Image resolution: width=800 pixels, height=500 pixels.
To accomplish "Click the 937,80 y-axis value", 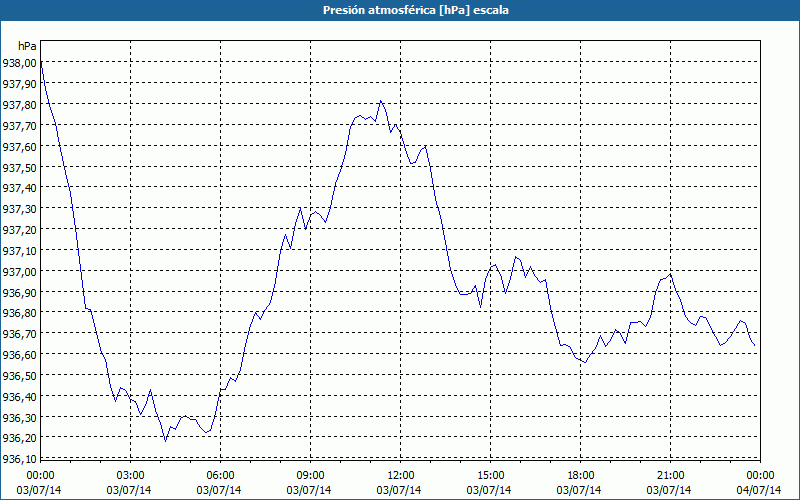I will click(19, 105).
